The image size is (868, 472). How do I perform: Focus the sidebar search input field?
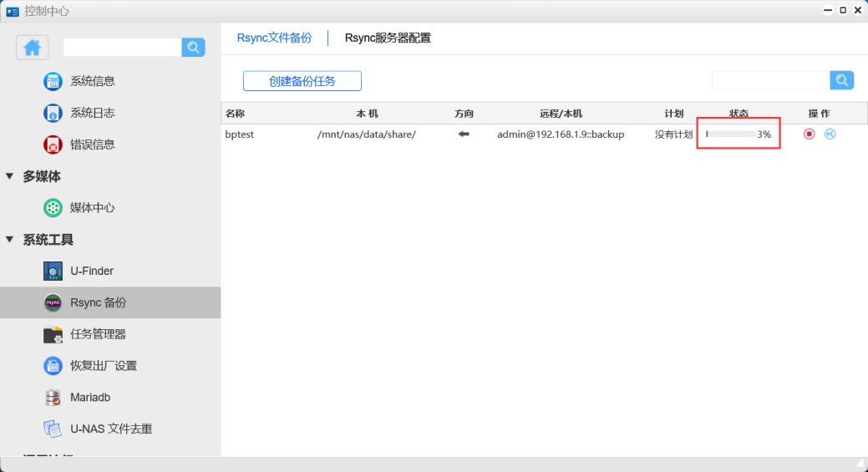tap(122, 48)
